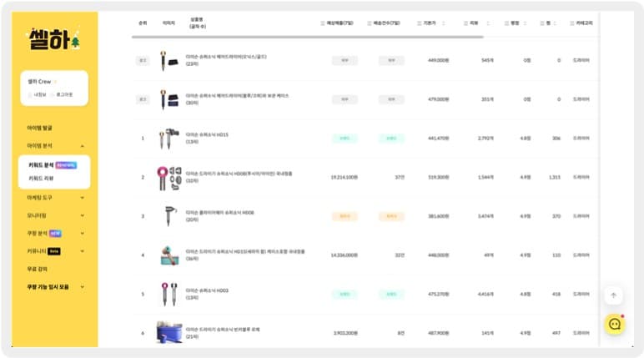Open the 아이템 발굴 menu item

click(39, 128)
